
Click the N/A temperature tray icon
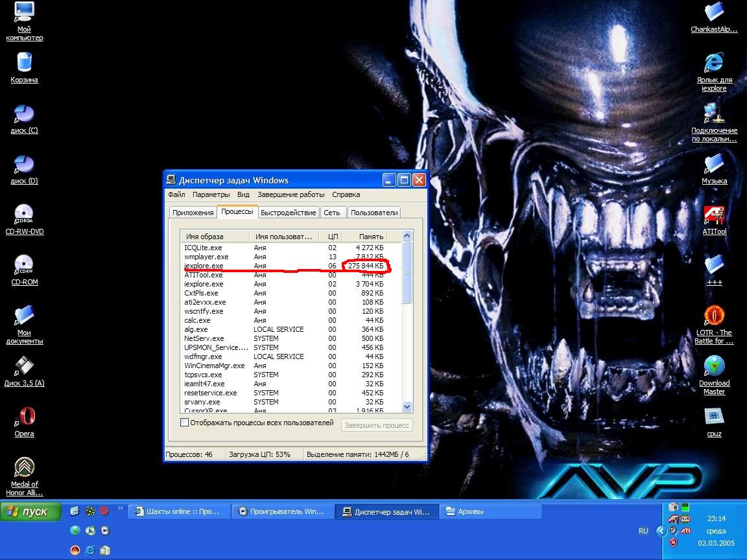pos(685,519)
